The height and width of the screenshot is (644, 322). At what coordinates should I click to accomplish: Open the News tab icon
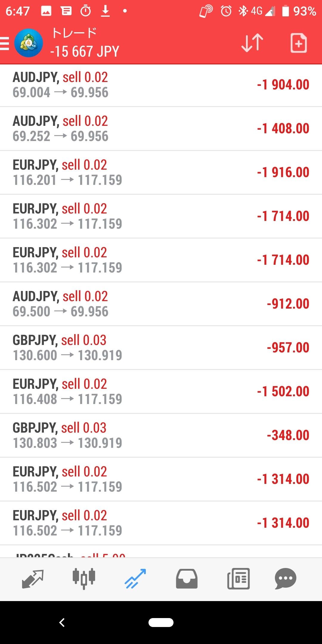238,579
